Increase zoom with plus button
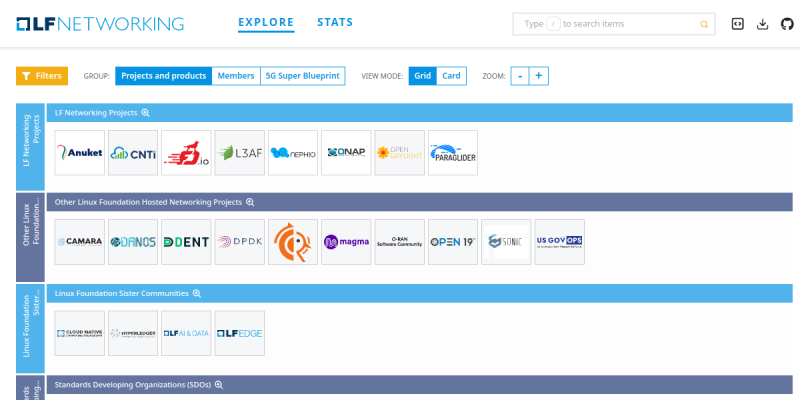This screenshot has width=800, height=400. [539, 76]
